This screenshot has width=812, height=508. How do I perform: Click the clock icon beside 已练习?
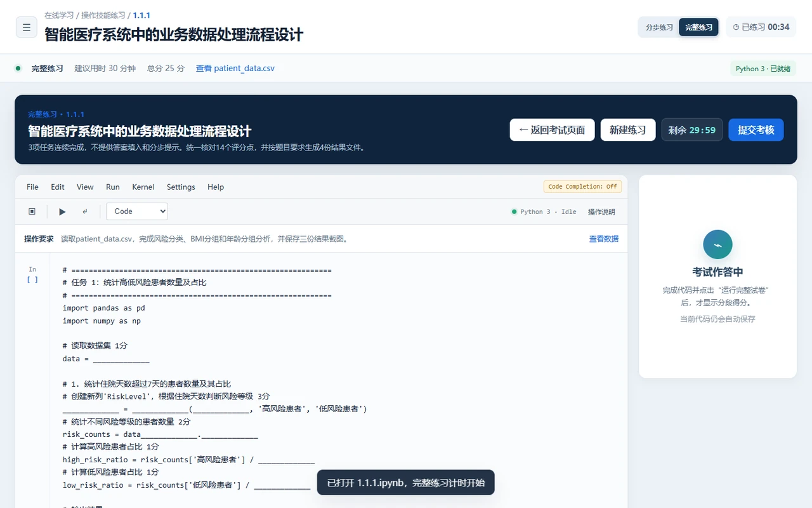[x=736, y=27]
